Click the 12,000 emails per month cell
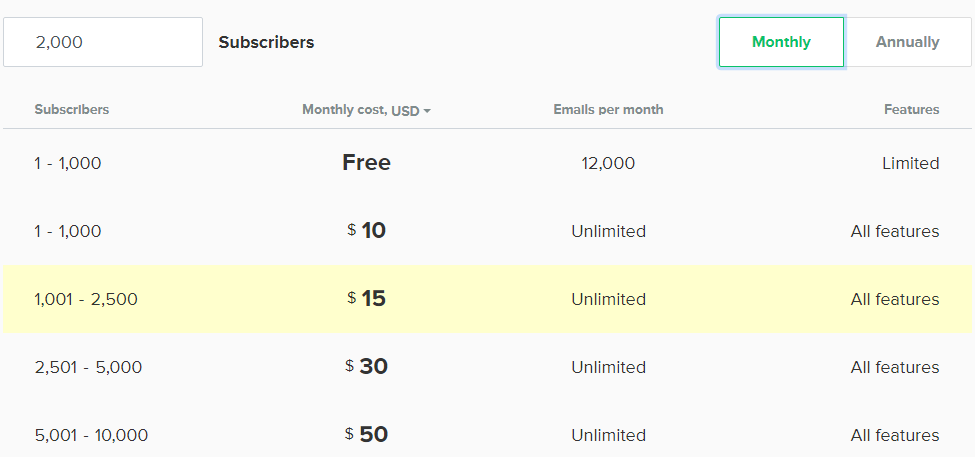Viewport: 975px width, 457px height. (608, 163)
